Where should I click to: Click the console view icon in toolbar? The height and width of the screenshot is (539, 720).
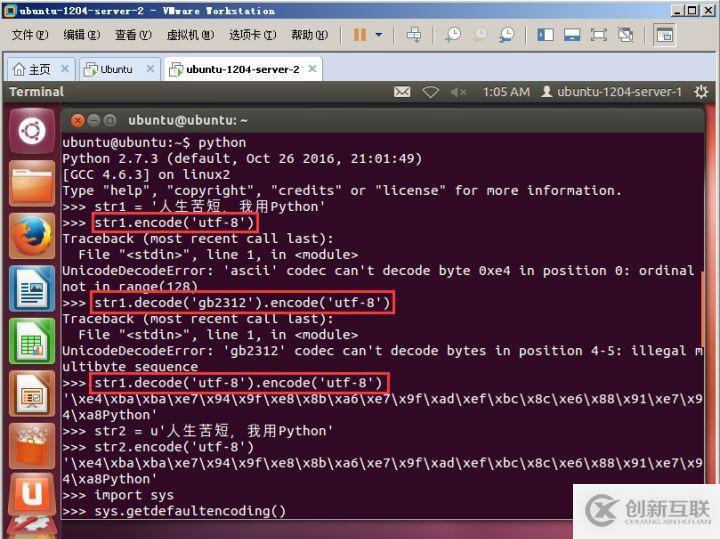pyautogui.click(x=664, y=35)
